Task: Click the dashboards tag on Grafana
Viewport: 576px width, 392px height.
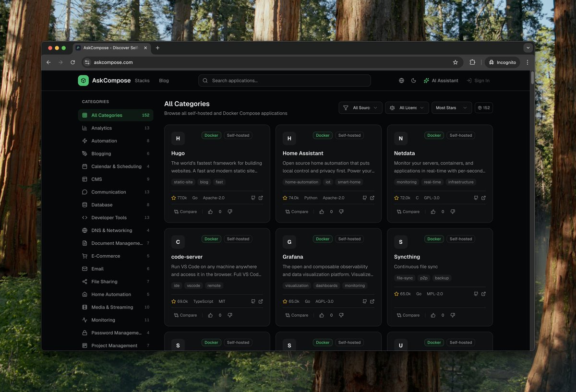Action: pos(326,286)
